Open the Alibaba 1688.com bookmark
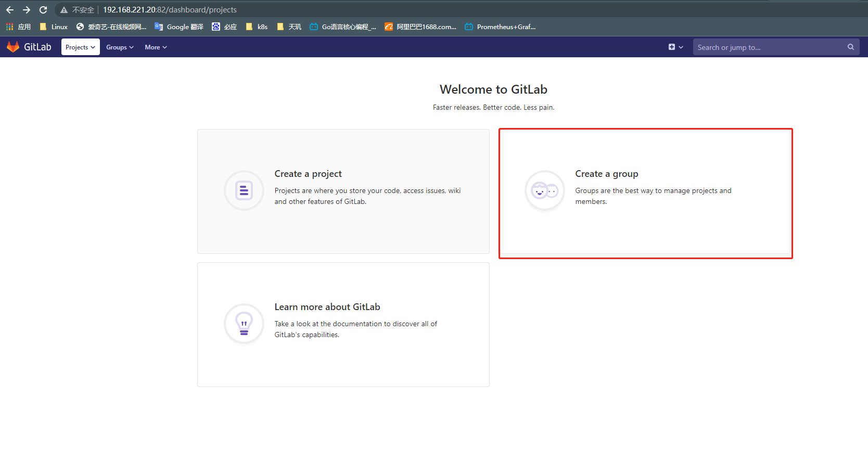Screen dimensions: 868x449 (420, 27)
